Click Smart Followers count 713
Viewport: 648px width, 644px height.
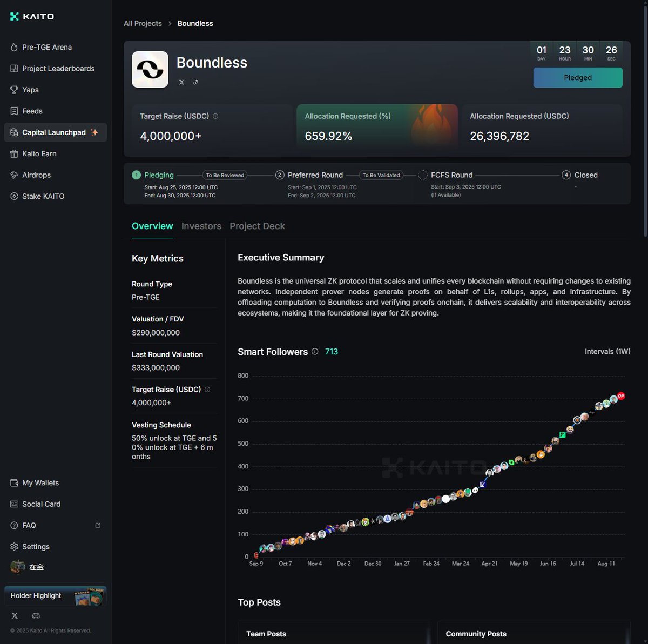[332, 352]
